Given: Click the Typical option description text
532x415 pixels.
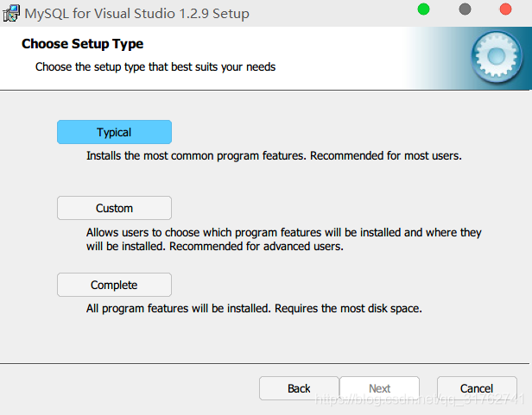Looking at the screenshot, I should 274,156.
